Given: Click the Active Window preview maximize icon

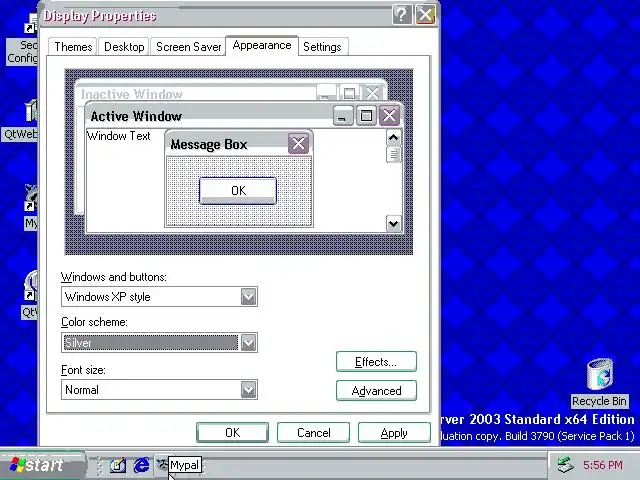Looking at the screenshot, I should point(366,116).
